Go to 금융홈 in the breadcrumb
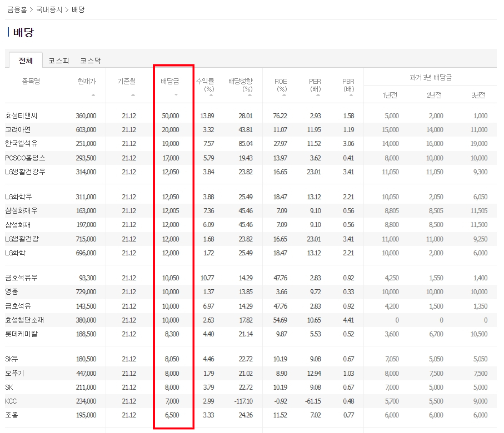Viewport: 504px width, 433px height. (17, 9)
